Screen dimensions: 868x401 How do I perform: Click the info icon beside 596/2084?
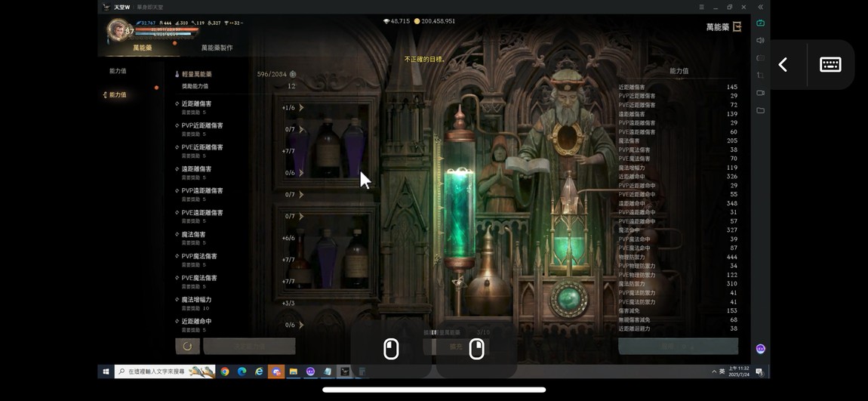[293, 74]
